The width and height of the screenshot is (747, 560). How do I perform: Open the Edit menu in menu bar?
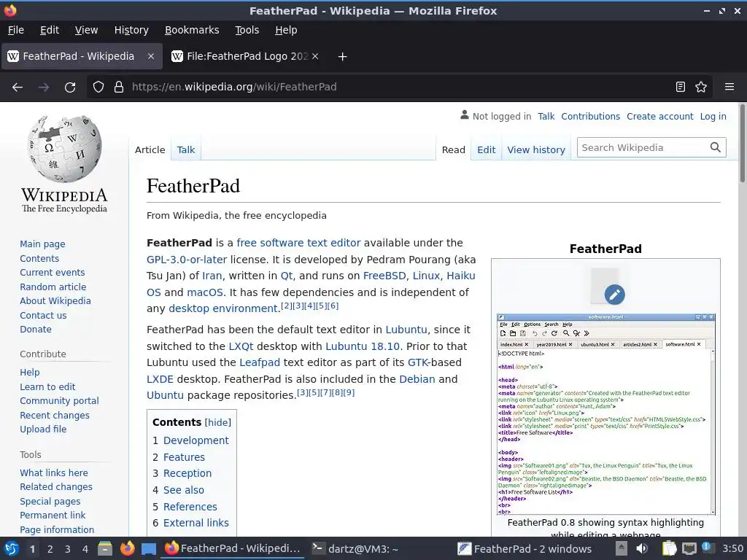coord(50,30)
